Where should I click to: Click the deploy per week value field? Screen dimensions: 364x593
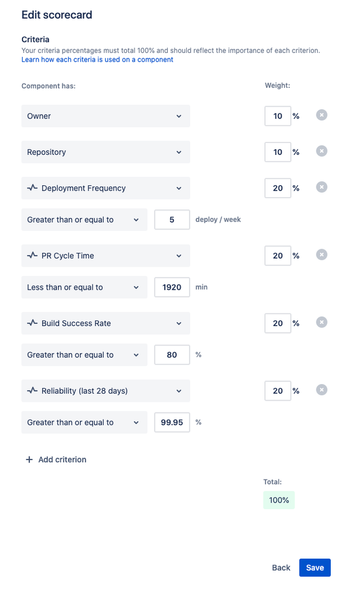[x=172, y=220]
